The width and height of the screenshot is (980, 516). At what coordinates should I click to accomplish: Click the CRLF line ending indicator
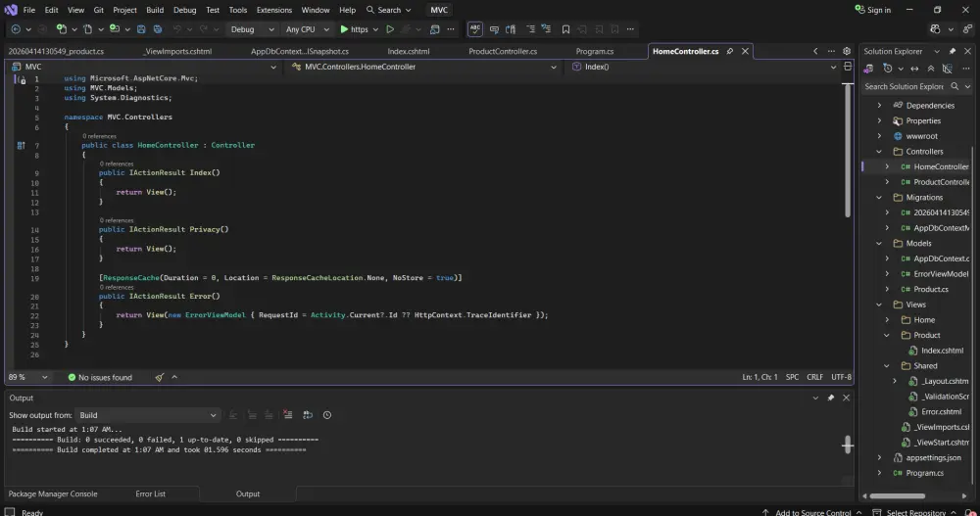pos(815,377)
